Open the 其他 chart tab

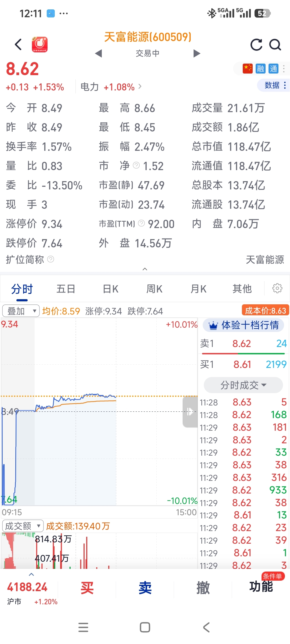point(242,289)
